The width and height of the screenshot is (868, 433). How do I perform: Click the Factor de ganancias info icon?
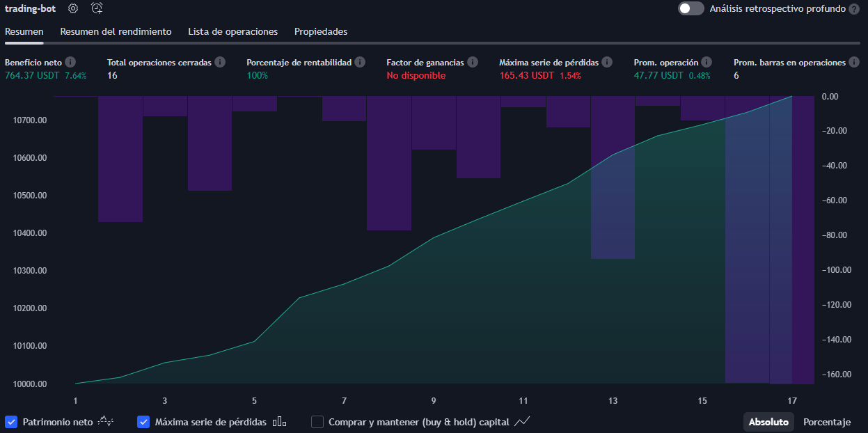pyautogui.click(x=474, y=62)
